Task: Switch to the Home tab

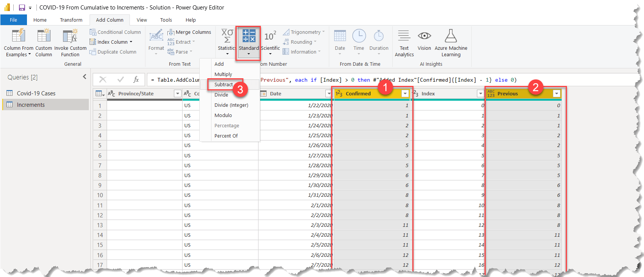Action: click(40, 20)
